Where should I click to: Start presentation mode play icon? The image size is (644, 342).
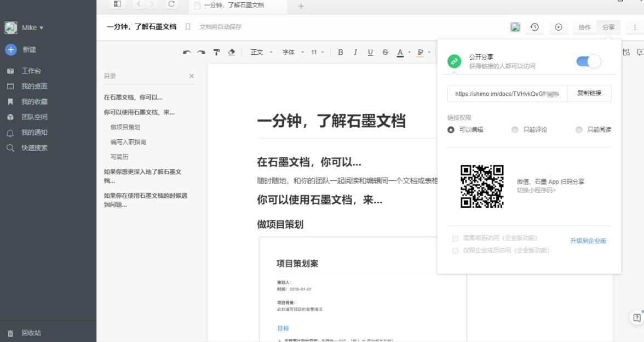coord(559,27)
